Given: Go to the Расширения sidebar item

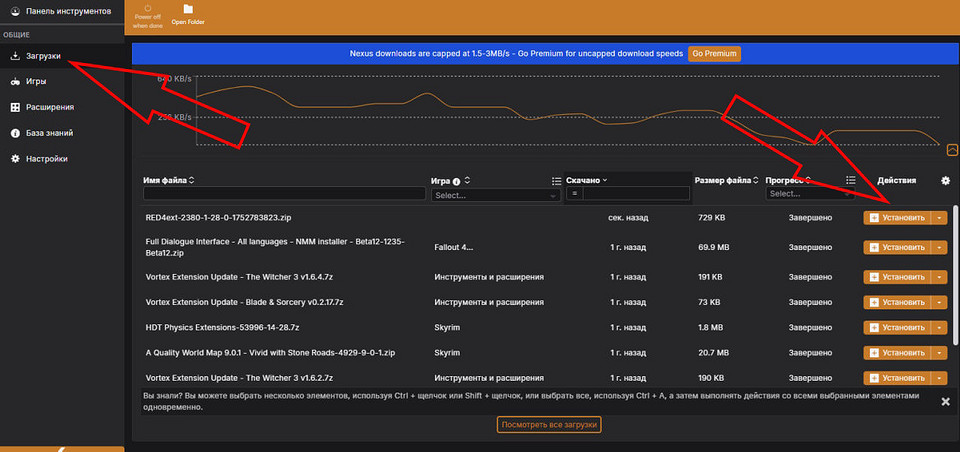Looking at the screenshot, I should (x=49, y=107).
